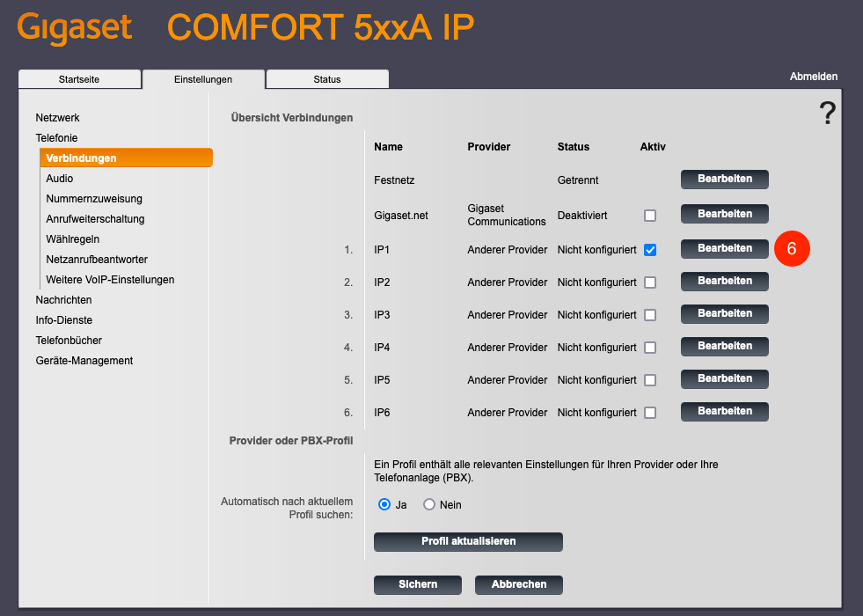This screenshot has height=616, width=863.
Task: Click Bearbeiten for the IP4 connection
Action: (724, 346)
